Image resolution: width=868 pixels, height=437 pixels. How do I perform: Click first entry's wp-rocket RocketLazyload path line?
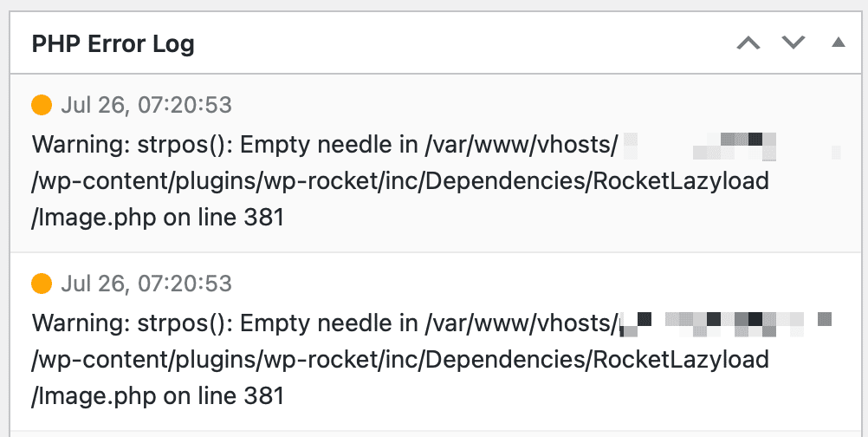tap(400, 181)
